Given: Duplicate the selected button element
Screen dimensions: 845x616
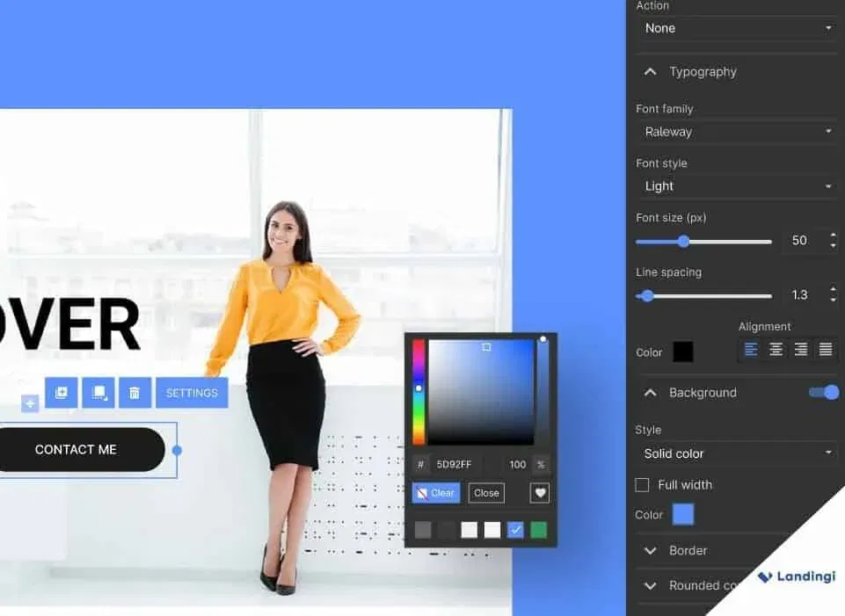Looking at the screenshot, I should coord(61,393).
